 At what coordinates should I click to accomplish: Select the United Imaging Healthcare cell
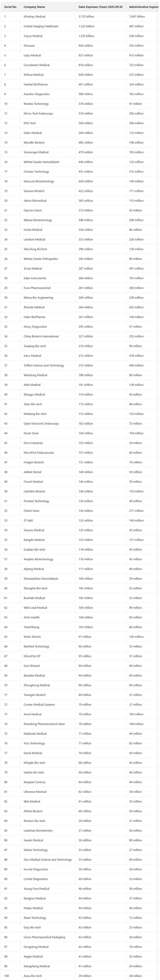pos(48,26)
